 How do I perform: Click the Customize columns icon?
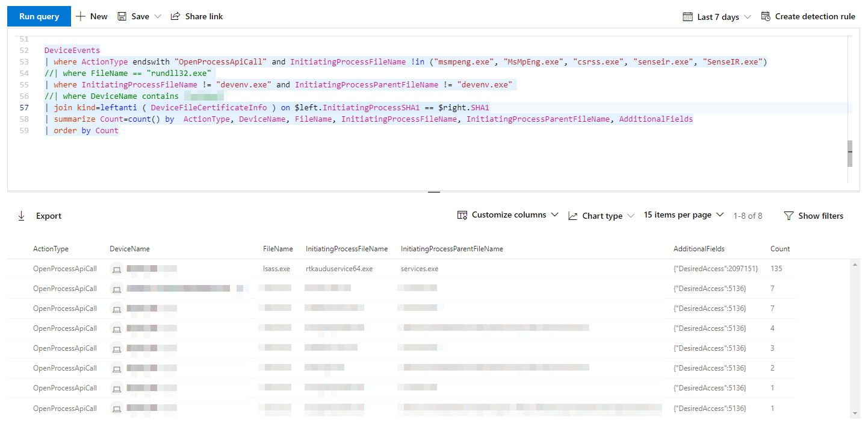462,215
